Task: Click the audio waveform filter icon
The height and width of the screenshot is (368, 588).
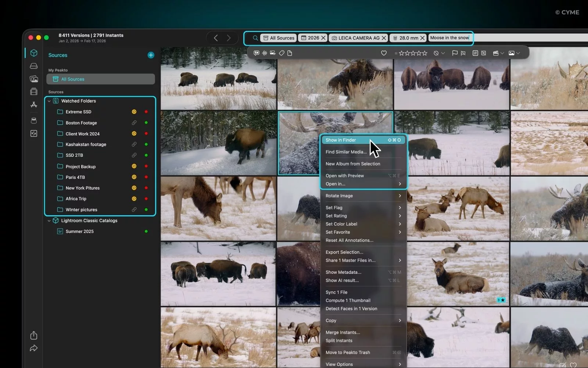Action: point(265,53)
